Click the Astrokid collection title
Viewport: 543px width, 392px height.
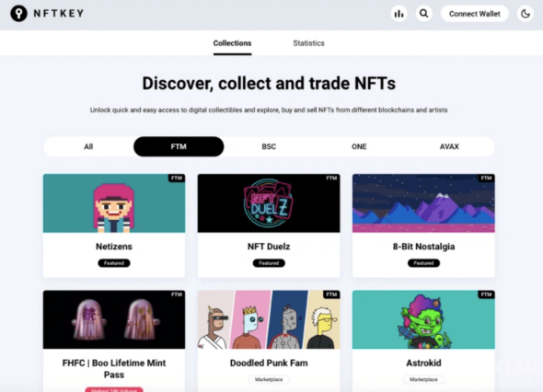[423, 363]
